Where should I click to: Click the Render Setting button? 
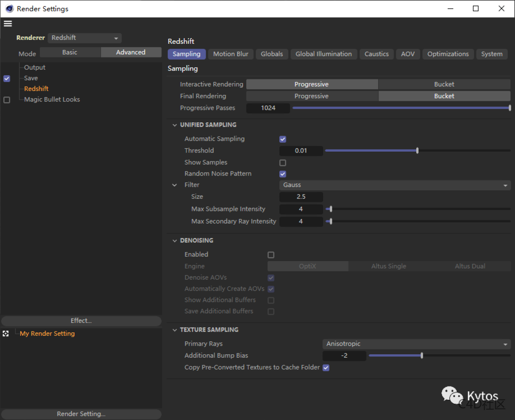pyautogui.click(x=81, y=414)
